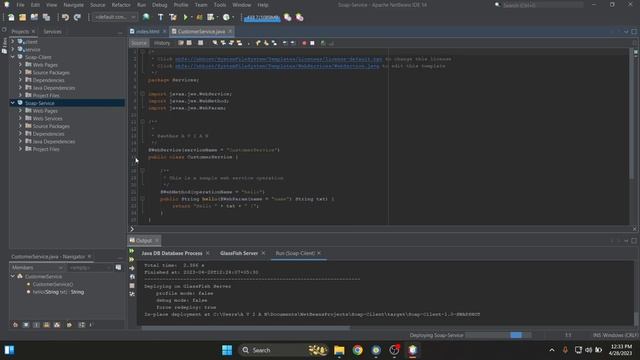Open the second template link in code

(x=277, y=66)
